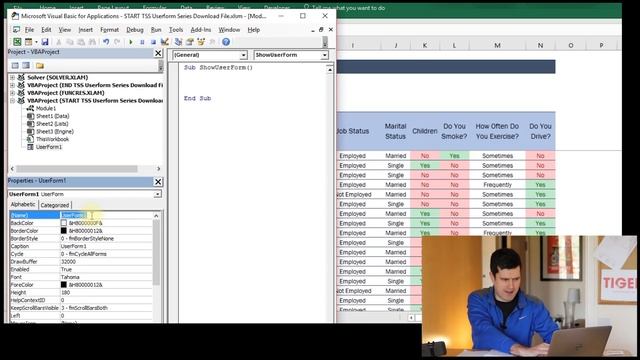This screenshot has width=640, height=360.
Task: Save the project with the floppy disk icon
Action: tap(45, 42)
